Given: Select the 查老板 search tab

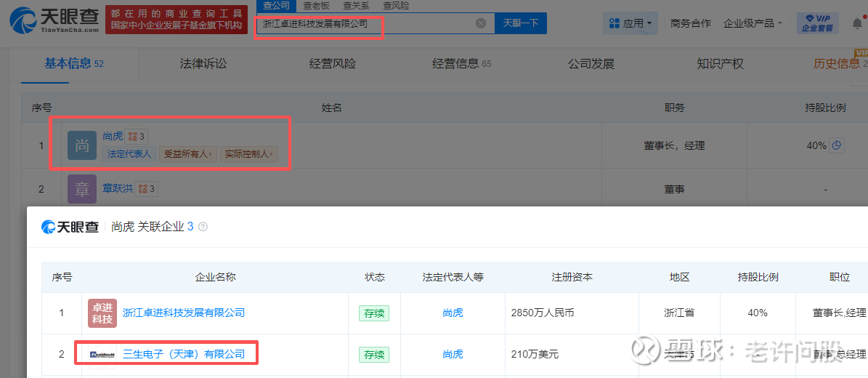Looking at the screenshot, I should pos(316,6).
